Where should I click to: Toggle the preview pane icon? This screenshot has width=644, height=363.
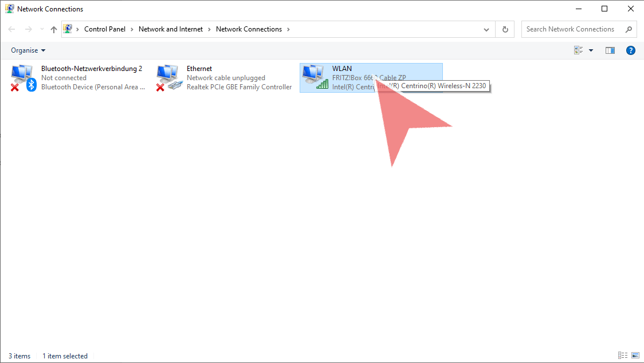click(x=610, y=50)
